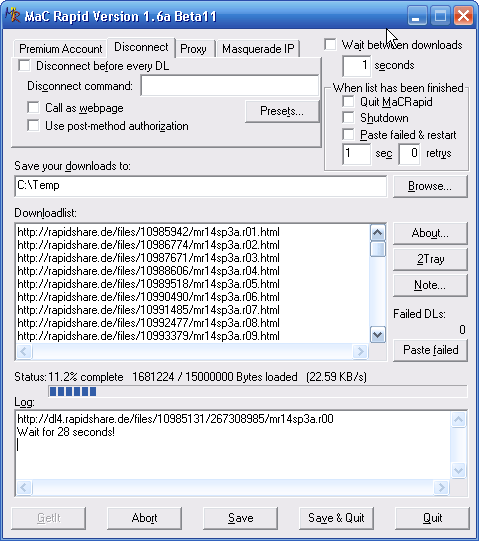
Task: Click Log horizontal scroll left arrow
Action: coord(24,487)
